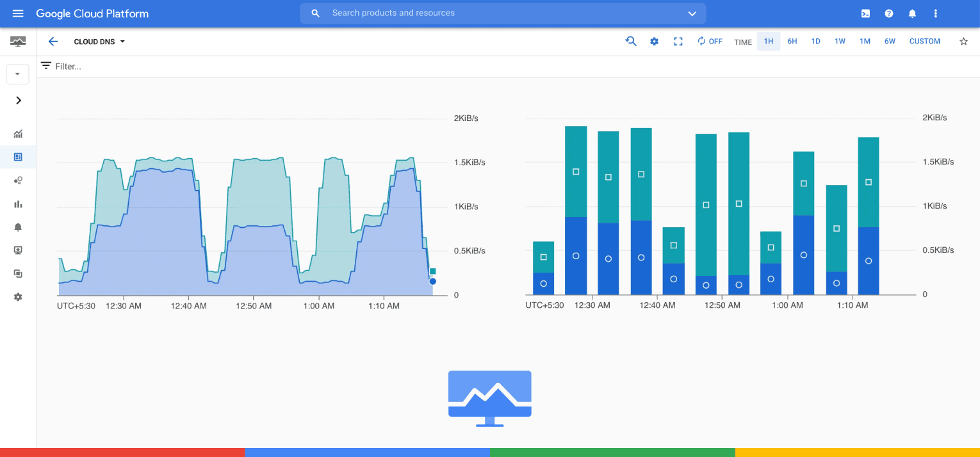Click the Monitoring product logo icon
Image resolution: width=980 pixels, height=457 pixels.
18,42
